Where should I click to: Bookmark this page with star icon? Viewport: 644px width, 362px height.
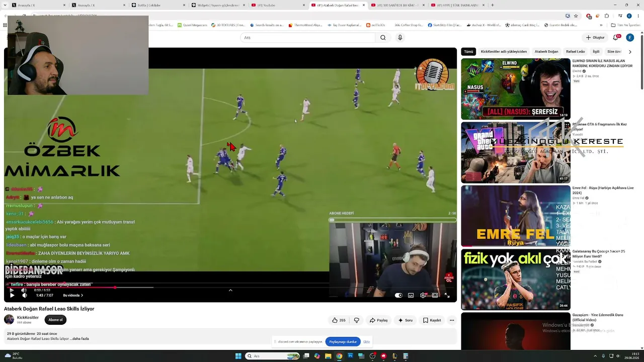point(576,16)
